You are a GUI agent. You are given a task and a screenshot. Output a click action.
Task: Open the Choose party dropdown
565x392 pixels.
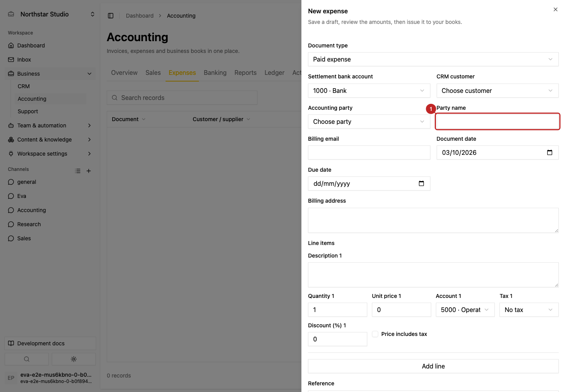[369, 122]
